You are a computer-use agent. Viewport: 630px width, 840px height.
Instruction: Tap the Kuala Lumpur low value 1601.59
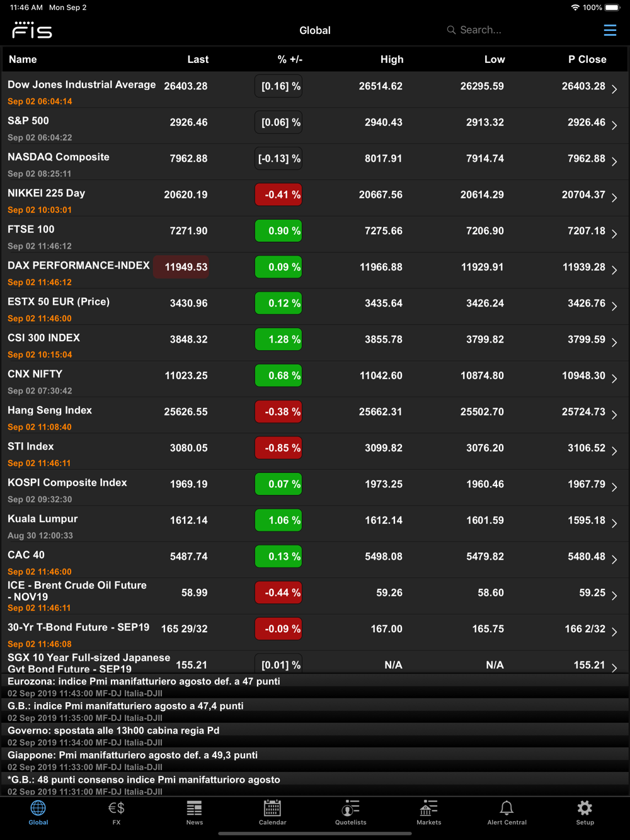[x=485, y=520]
